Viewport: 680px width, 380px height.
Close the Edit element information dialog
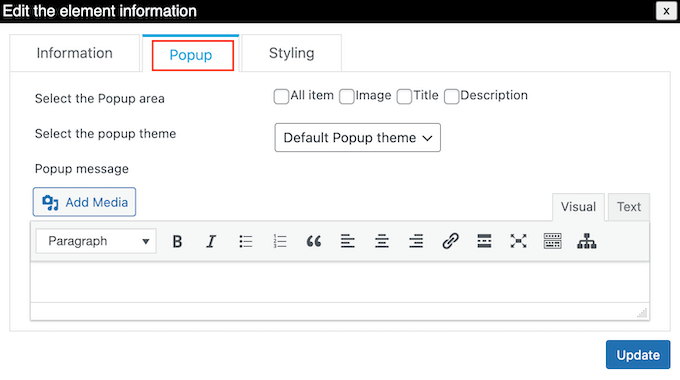[666, 11]
